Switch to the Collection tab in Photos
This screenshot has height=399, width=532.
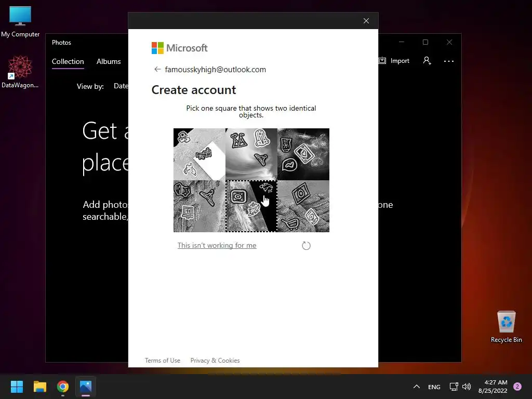68,61
